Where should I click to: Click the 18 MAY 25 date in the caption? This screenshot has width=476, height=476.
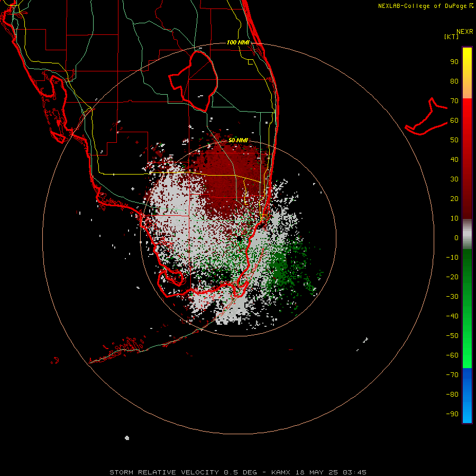pos(317,472)
